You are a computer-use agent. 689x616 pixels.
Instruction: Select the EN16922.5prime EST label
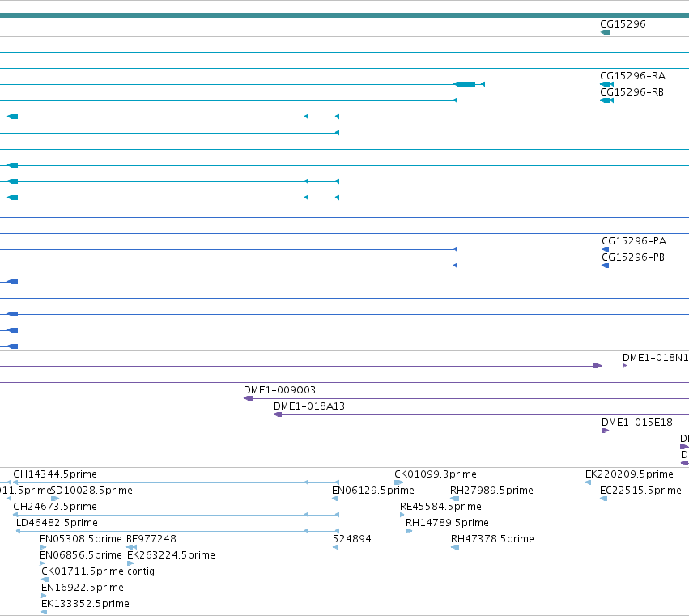pyautogui.click(x=82, y=588)
